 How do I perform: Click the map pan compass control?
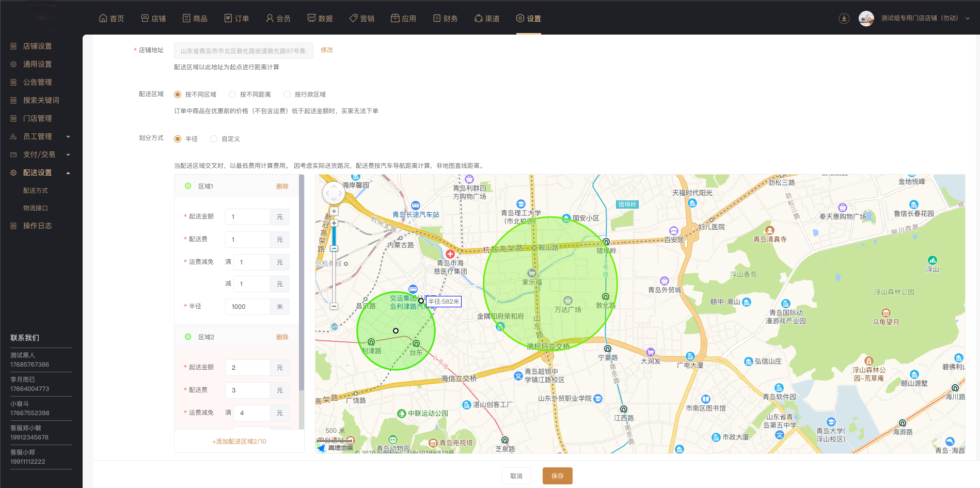click(333, 194)
